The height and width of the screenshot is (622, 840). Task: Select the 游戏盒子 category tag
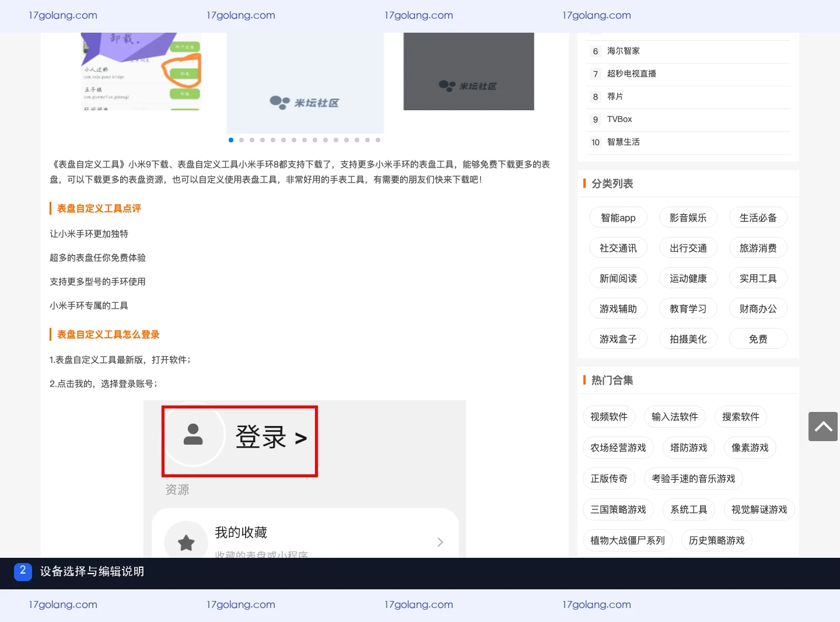[x=618, y=339]
